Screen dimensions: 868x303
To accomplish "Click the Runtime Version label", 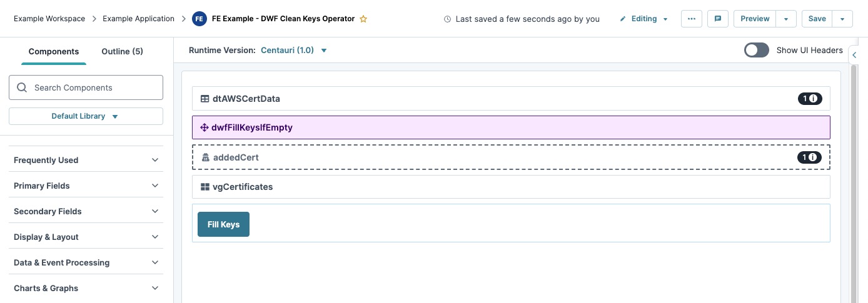I will 222,50.
